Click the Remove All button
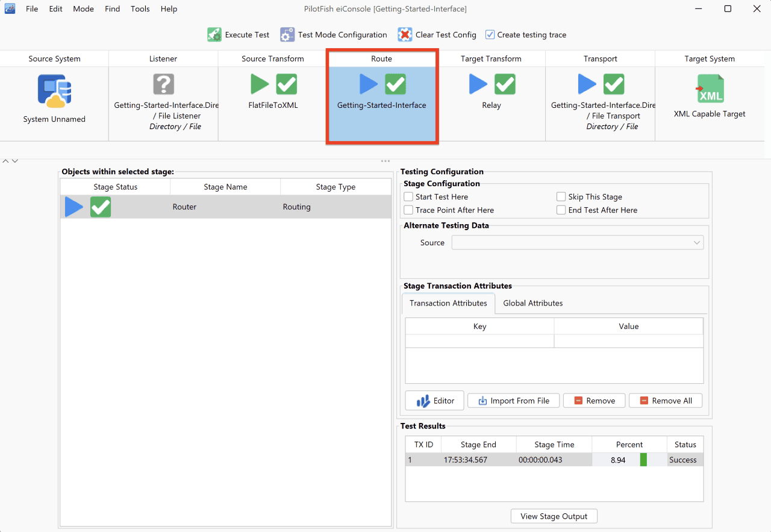Viewport: 771px width, 532px height. [666, 401]
